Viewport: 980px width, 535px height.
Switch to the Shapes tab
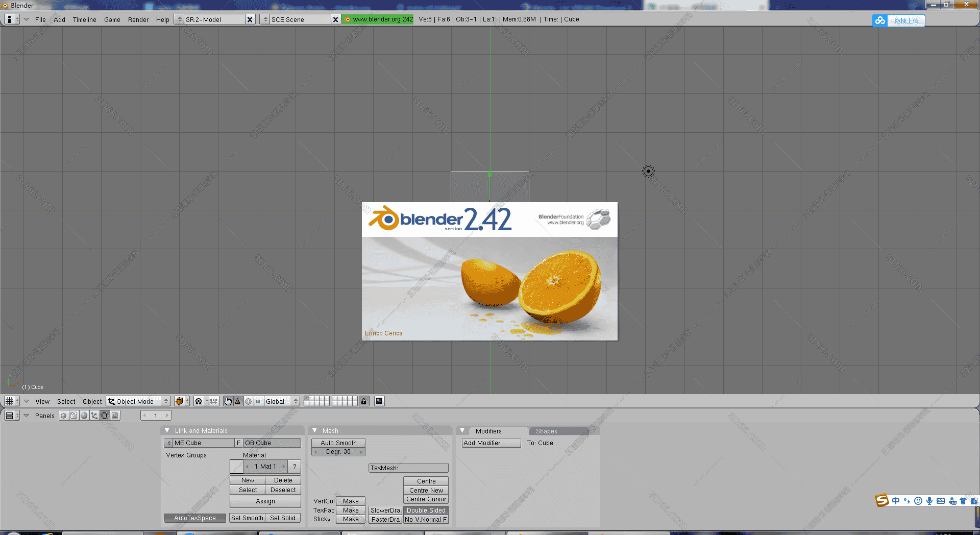click(546, 431)
